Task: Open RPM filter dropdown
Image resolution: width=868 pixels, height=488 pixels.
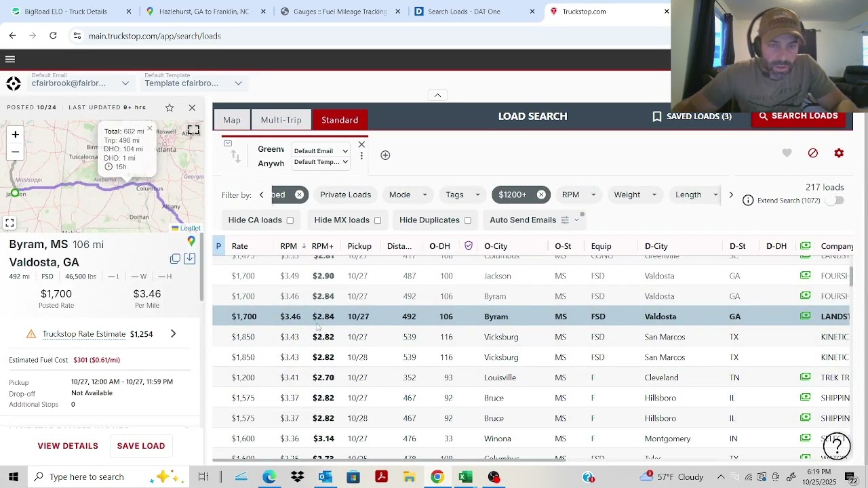Action: click(578, 195)
